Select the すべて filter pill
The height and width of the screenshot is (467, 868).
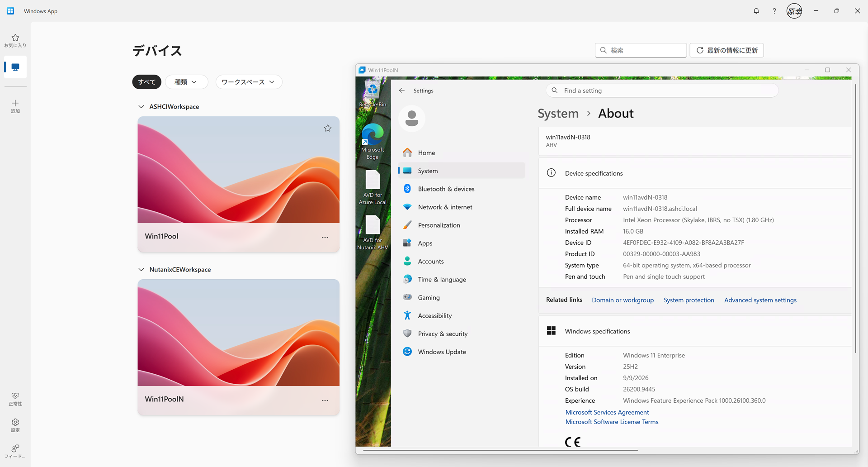(x=146, y=82)
